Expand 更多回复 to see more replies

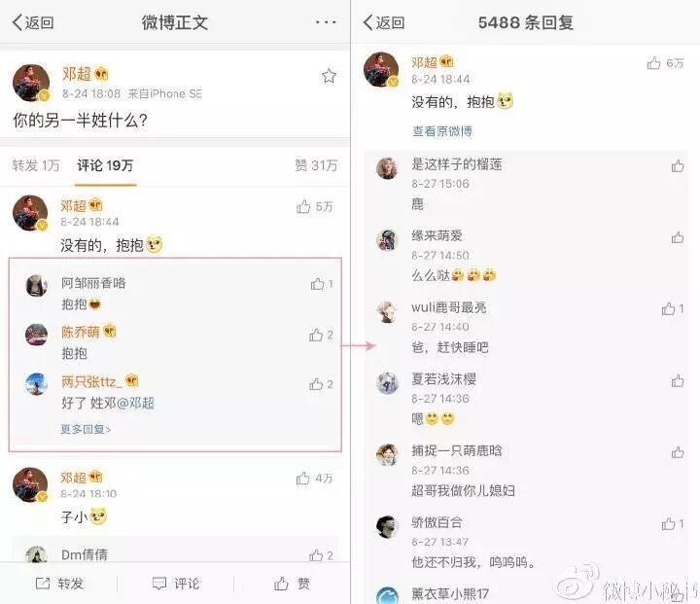click(x=86, y=429)
